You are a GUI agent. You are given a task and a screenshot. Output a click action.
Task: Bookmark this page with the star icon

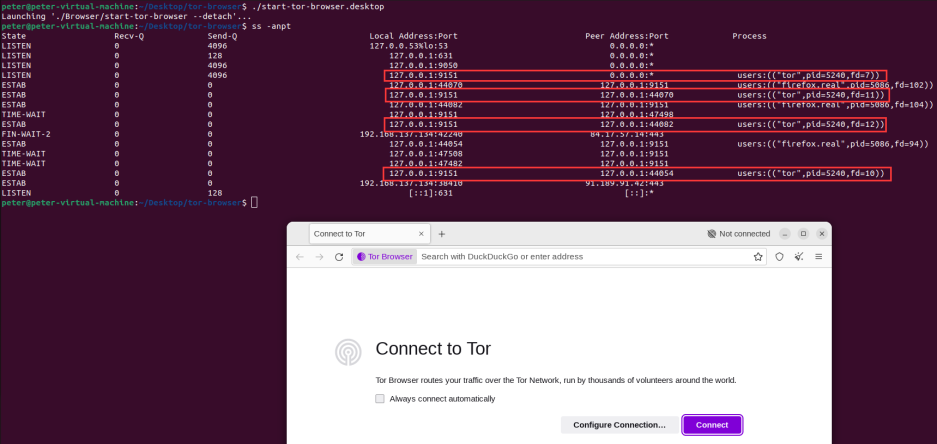pyautogui.click(x=758, y=257)
